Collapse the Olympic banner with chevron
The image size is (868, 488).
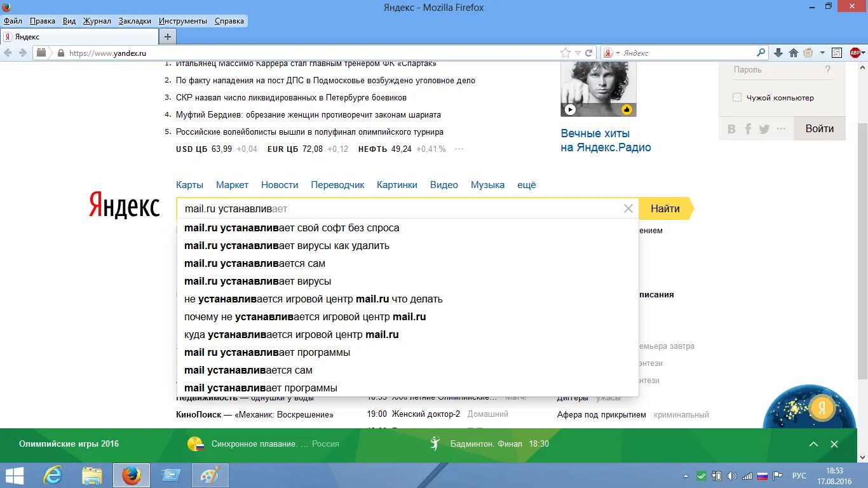point(813,444)
